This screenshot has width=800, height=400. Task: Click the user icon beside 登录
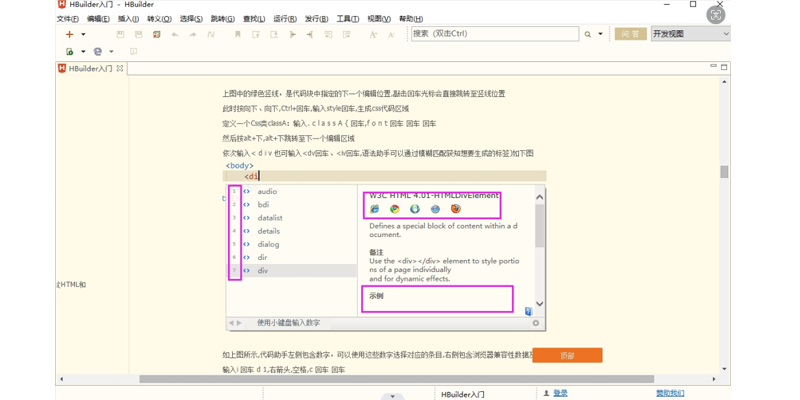(x=546, y=393)
